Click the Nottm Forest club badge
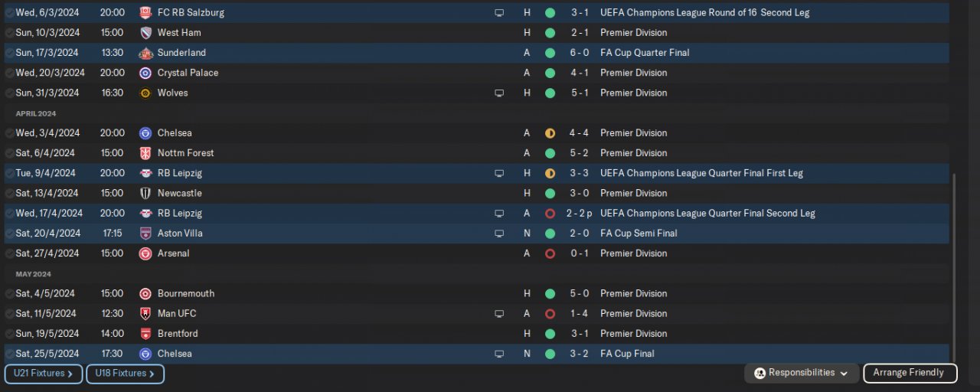 click(145, 153)
